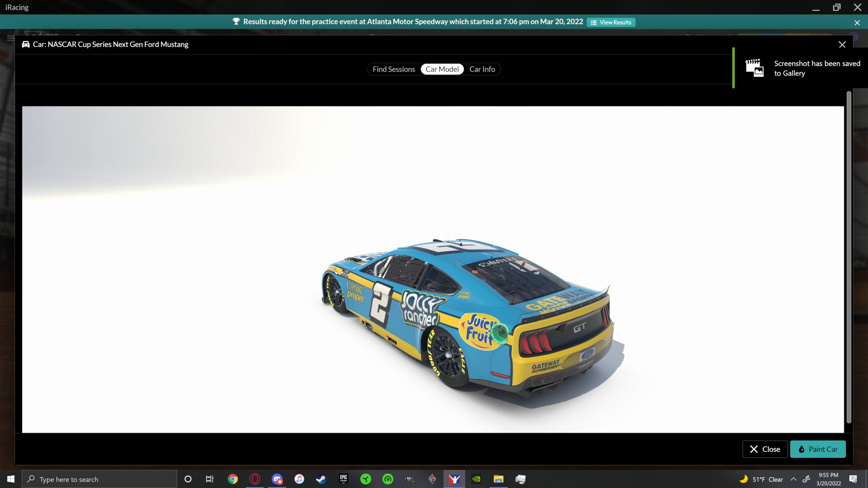The width and height of the screenshot is (868, 488).
Task: Switch to the Car Info view
Action: [x=482, y=69]
